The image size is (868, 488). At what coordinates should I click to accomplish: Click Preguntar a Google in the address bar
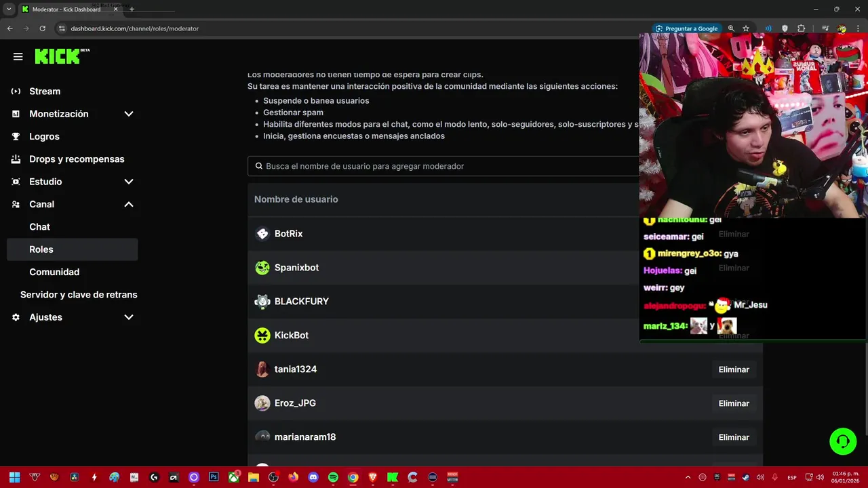[x=686, y=28]
